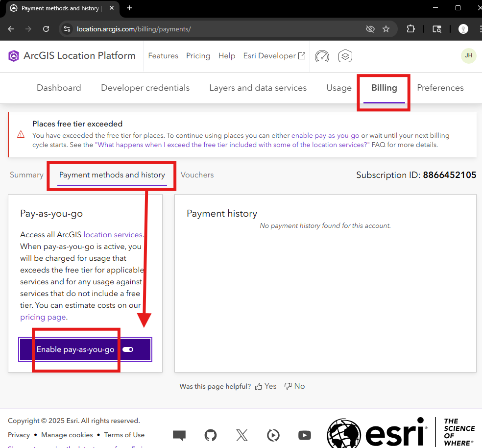The image size is (482, 448).
Task: Click the browser address bar URL
Action: [x=134, y=29]
